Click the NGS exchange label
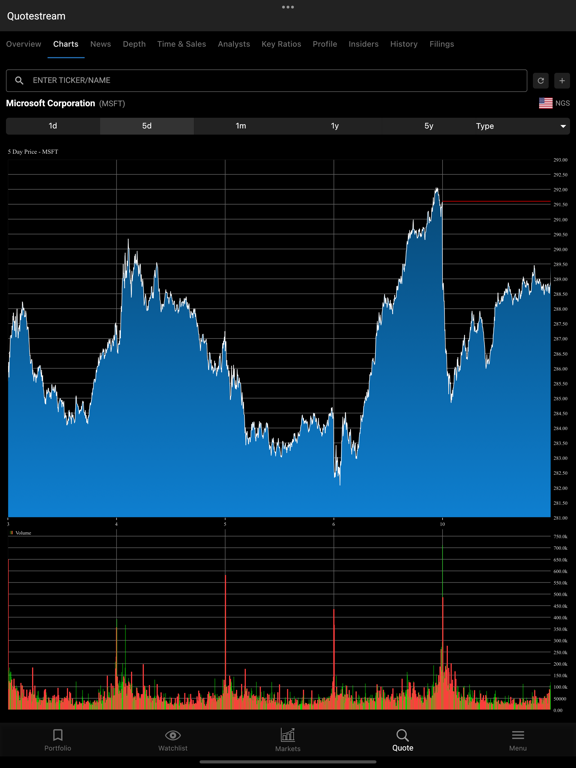576x768 pixels. (x=562, y=103)
